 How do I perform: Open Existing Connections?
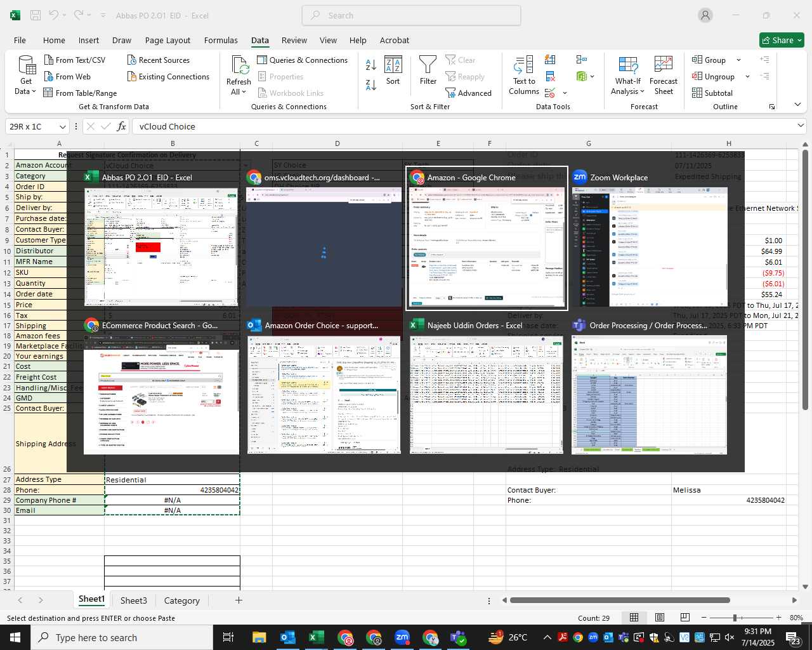168,76
